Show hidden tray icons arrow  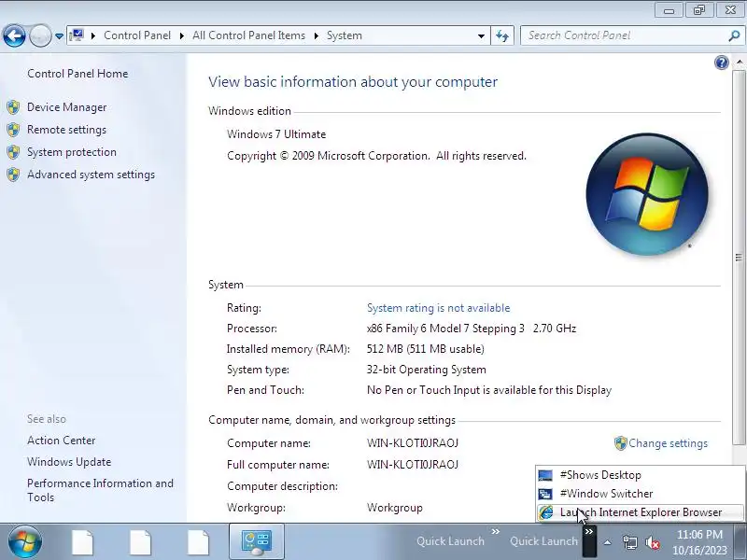[x=608, y=542]
